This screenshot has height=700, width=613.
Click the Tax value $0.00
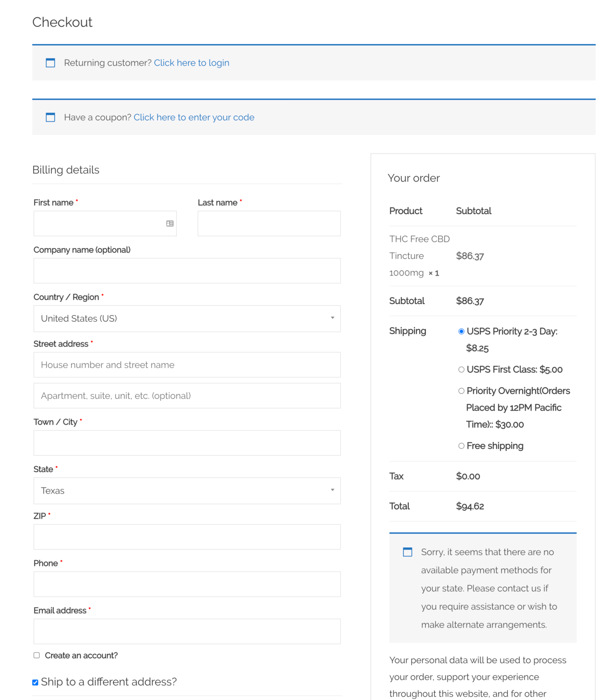468,476
